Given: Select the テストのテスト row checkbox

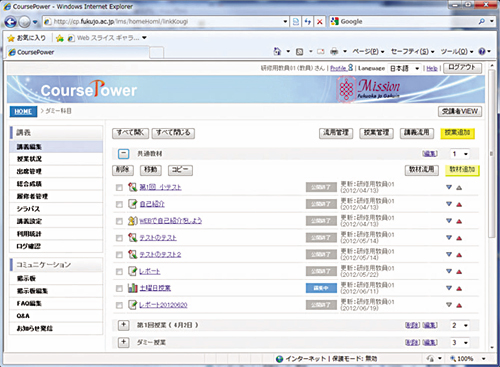Looking at the screenshot, I should [x=119, y=238].
